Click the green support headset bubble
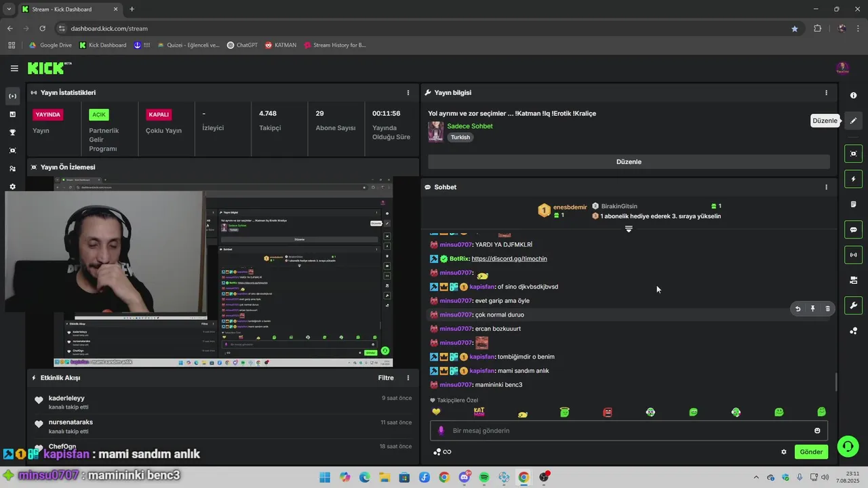The image size is (868, 488). click(x=848, y=446)
